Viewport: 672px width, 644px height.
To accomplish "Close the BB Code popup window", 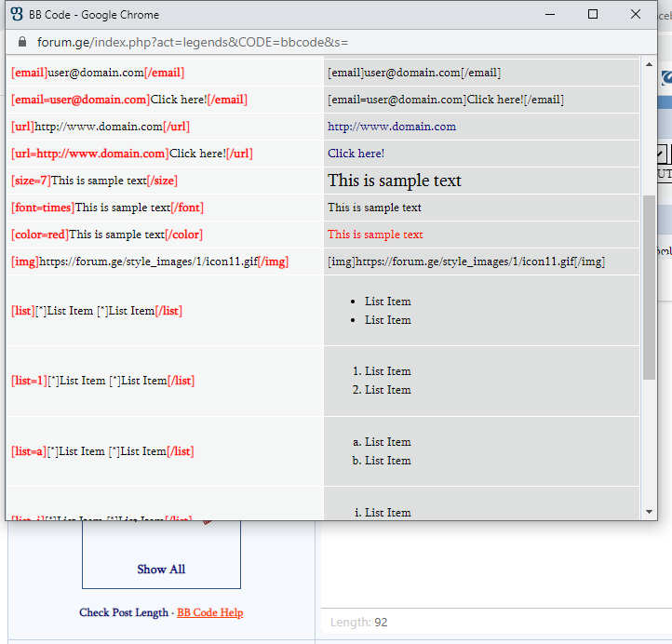I will (636, 14).
